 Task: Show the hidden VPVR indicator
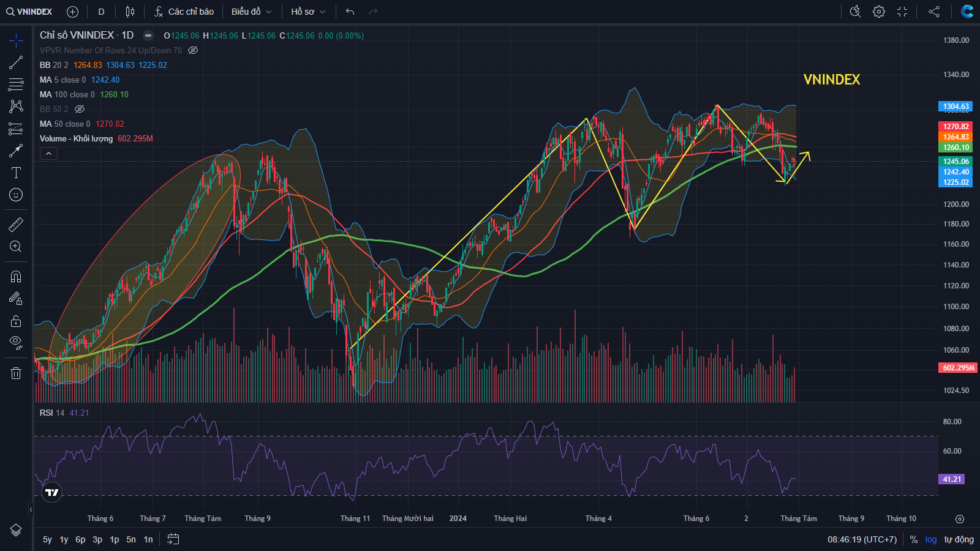point(193,50)
